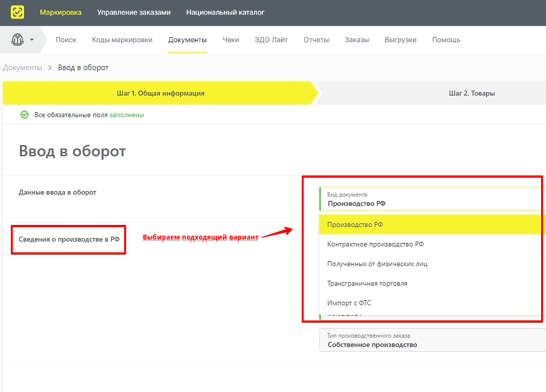Choose Полученных от физических лиц option
The width and height of the screenshot is (546, 392).
click(x=433, y=264)
